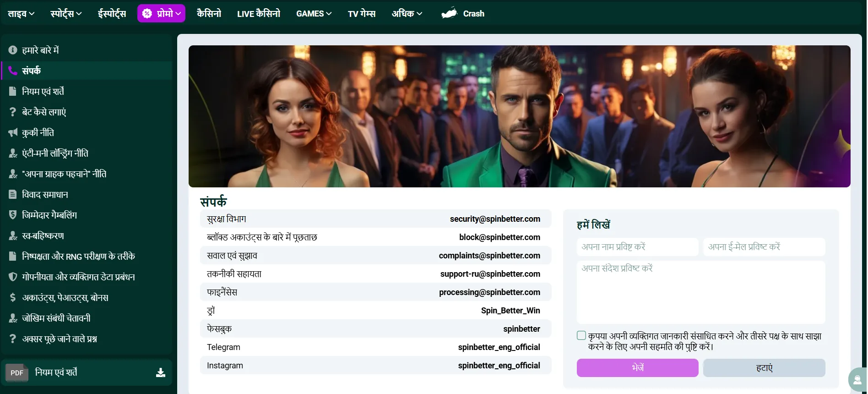Click the email input field
Viewport: 868px width, 394px height.
764,246
